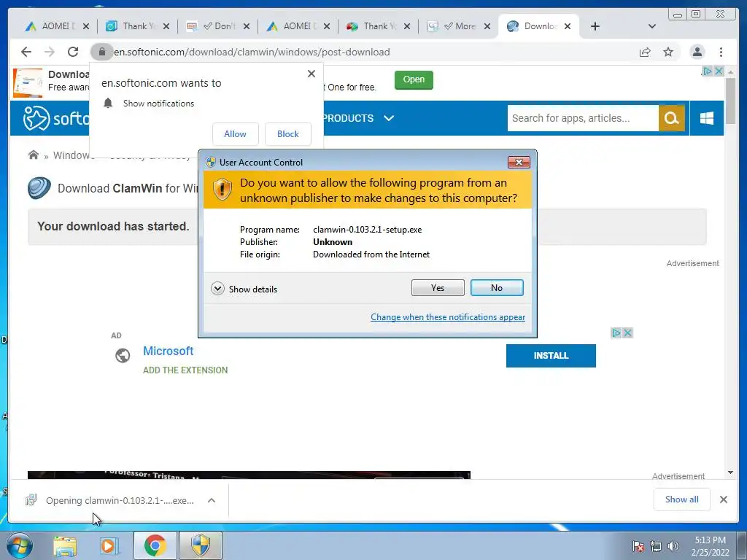Viewport: 747px width, 560px height.
Task: Select the active Download tab
Action: (533, 26)
